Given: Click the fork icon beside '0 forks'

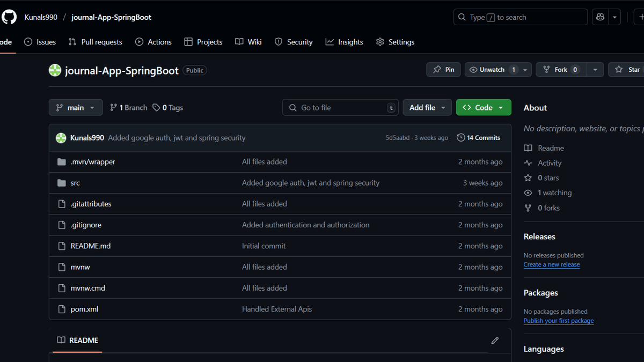Looking at the screenshot, I should coord(528,208).
